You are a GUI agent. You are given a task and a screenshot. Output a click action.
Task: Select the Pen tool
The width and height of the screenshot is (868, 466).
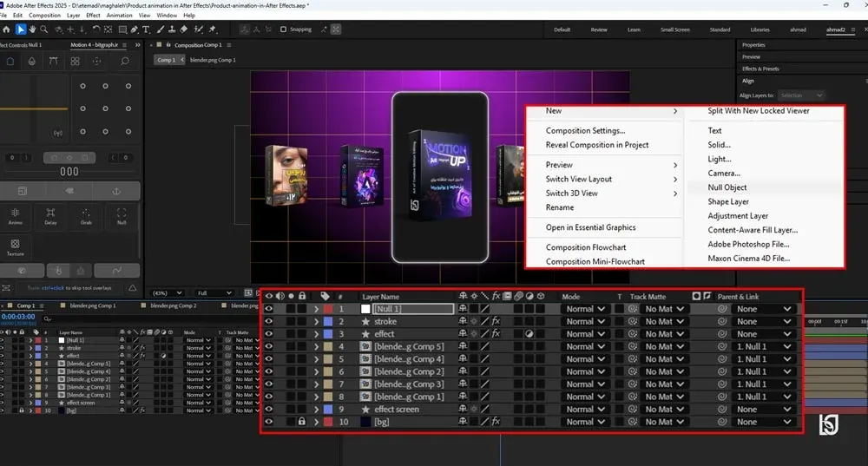tap(134, 30)
